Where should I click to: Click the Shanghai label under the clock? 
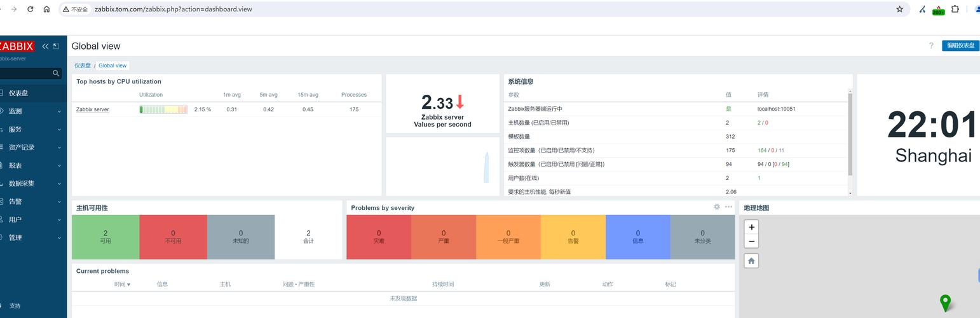pos(933,156)
